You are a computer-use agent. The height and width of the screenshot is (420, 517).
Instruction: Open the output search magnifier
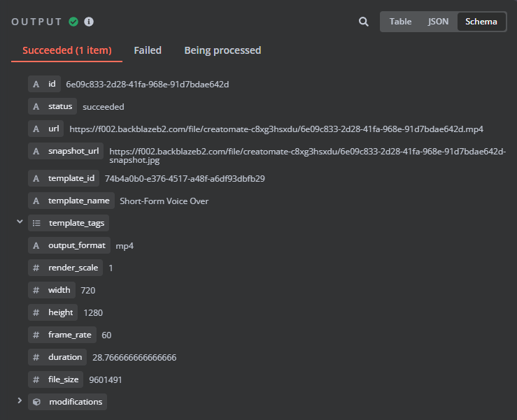(x=363, y=22)
